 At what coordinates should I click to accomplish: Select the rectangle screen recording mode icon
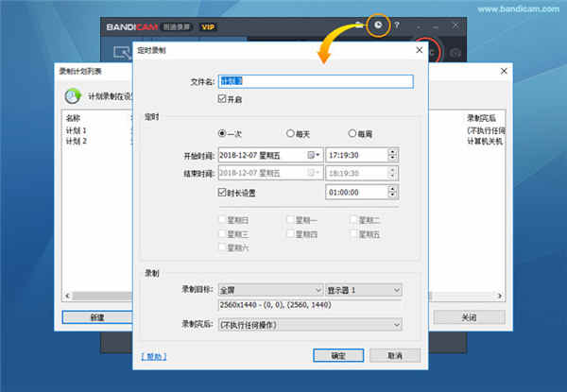(122, 53)
